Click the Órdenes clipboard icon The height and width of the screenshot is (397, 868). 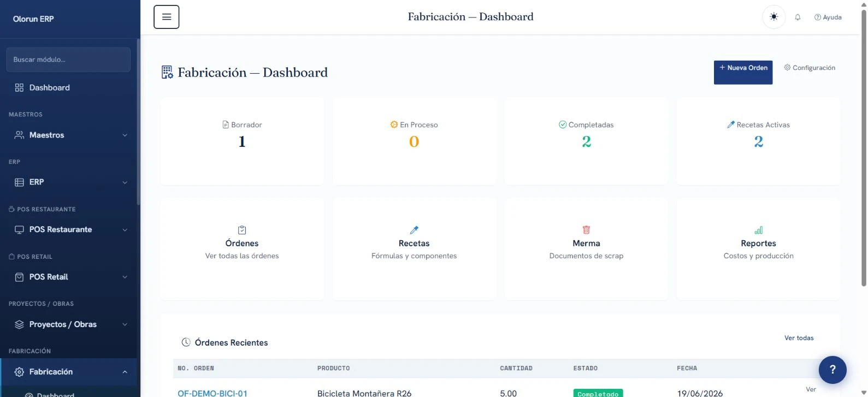pos(242,230)
